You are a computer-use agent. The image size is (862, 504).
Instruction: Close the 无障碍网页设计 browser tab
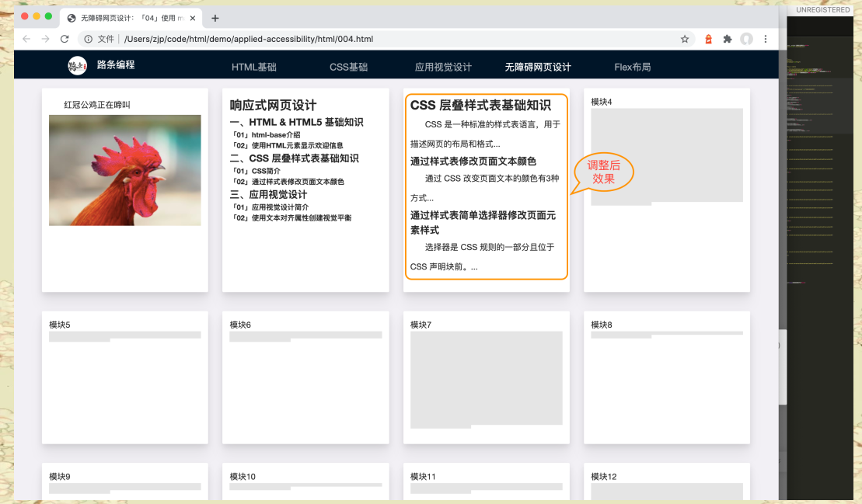coord(193,18)
